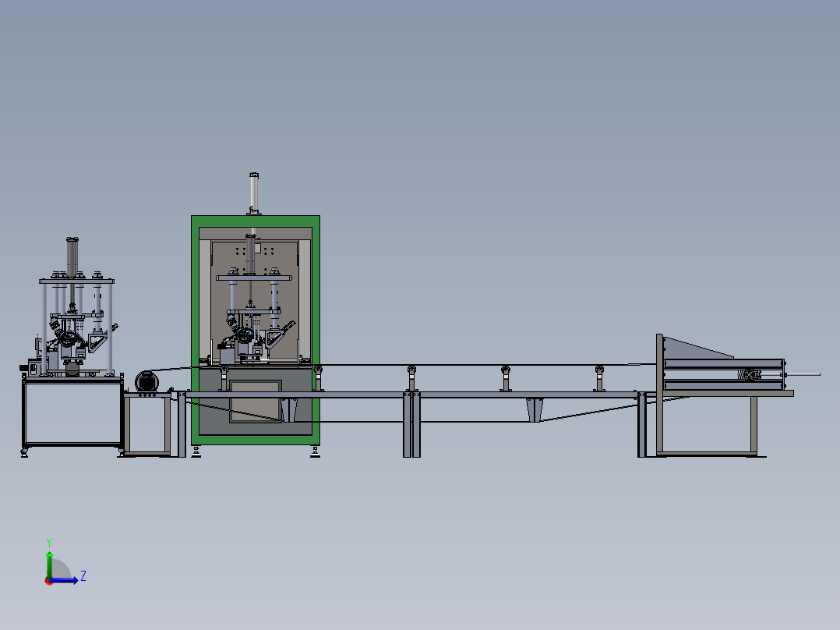Select the round wire spool beside green cabinet

[x=146, y=382]
